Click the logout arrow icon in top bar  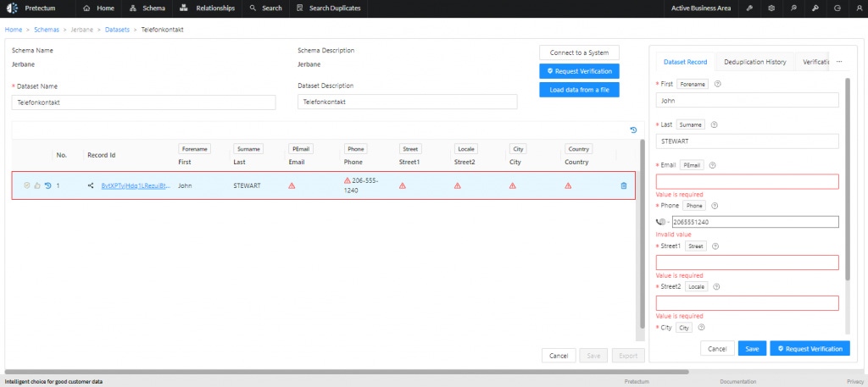pos(837,8)
